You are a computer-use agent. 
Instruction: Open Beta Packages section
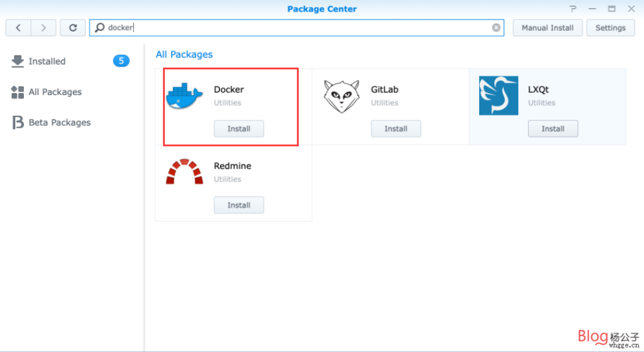pyautogui.click(x=60, y=123)
